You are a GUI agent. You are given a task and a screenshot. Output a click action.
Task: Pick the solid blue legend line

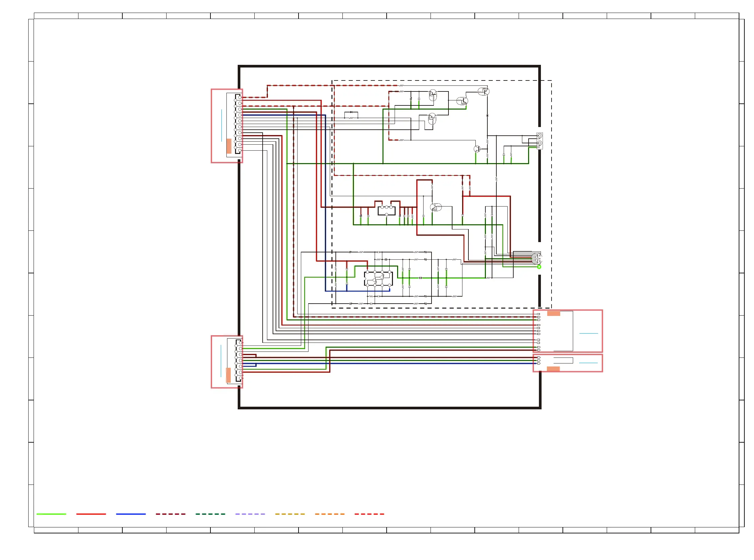click(131, 514)
